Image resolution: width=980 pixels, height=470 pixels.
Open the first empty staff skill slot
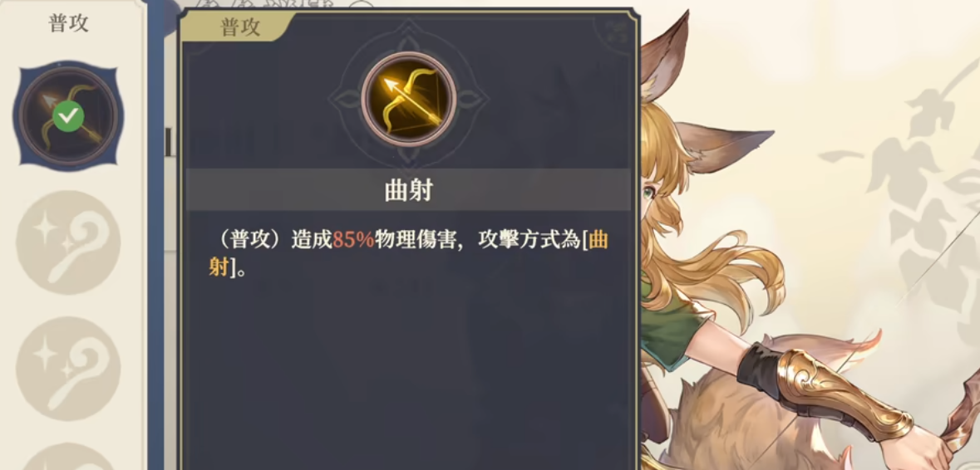coord(68,242)
